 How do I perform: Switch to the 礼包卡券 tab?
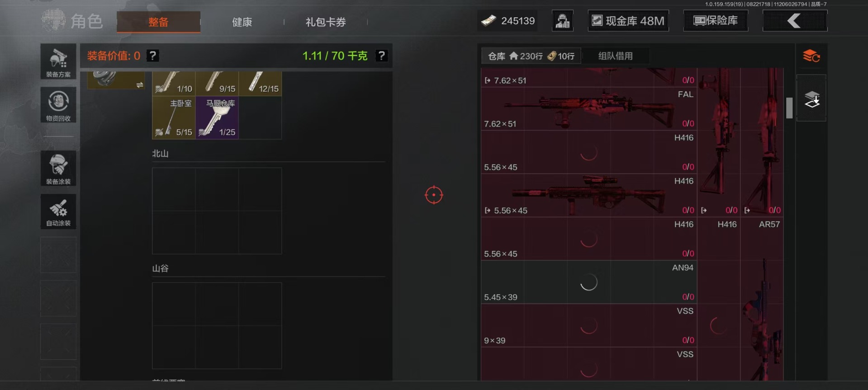(326, 22)
